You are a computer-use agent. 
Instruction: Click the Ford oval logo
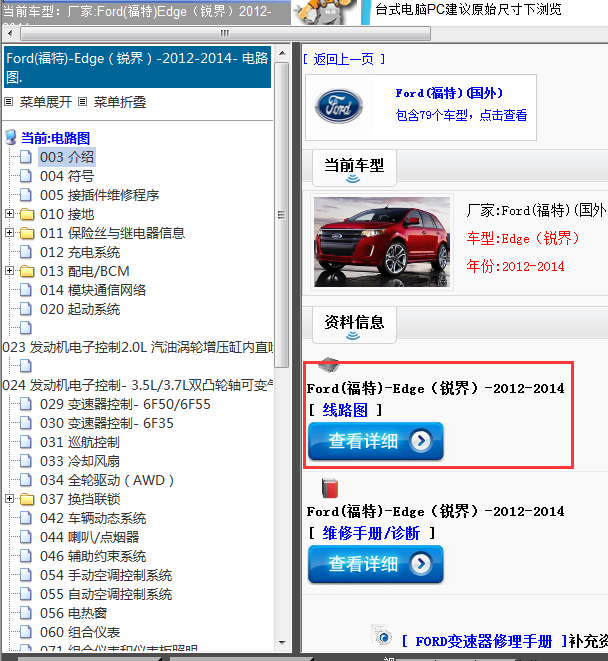click(x=339, y=106)
